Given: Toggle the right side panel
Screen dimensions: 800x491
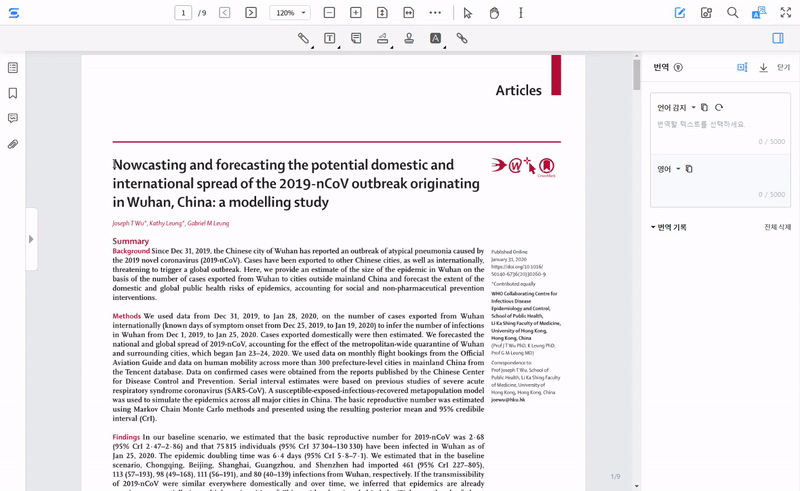Looking at the screenshot, I should pyautogui.click(x=778, y=38).
